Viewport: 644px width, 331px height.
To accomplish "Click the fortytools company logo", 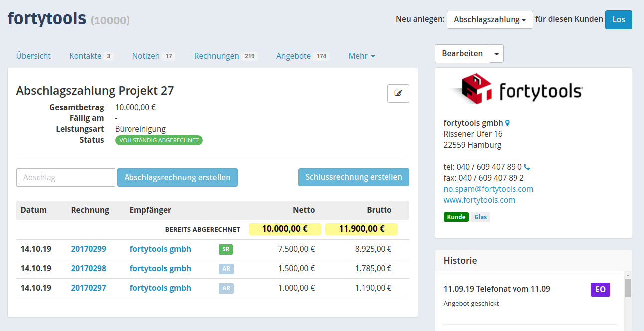I will coord(516,89).
